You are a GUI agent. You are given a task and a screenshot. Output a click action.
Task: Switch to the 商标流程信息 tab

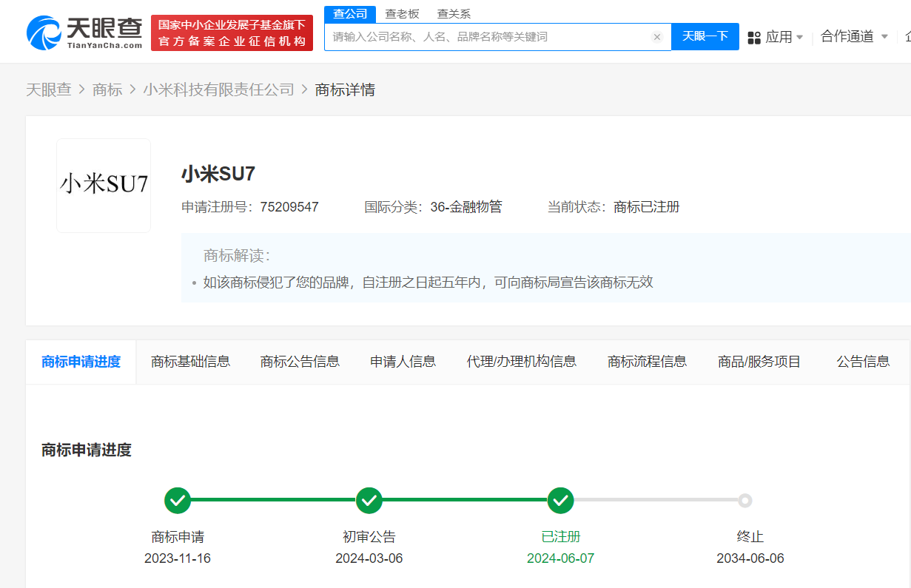(647, 362)
